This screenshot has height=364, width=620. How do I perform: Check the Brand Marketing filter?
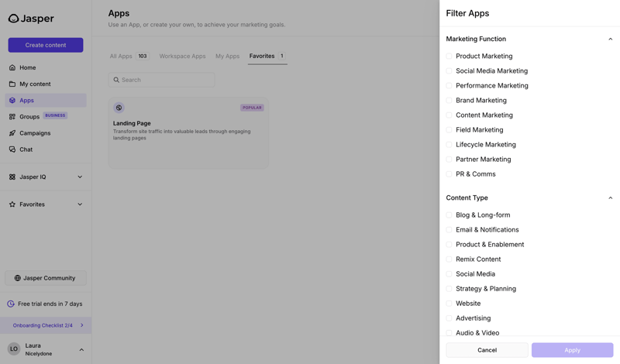(449, 101)
